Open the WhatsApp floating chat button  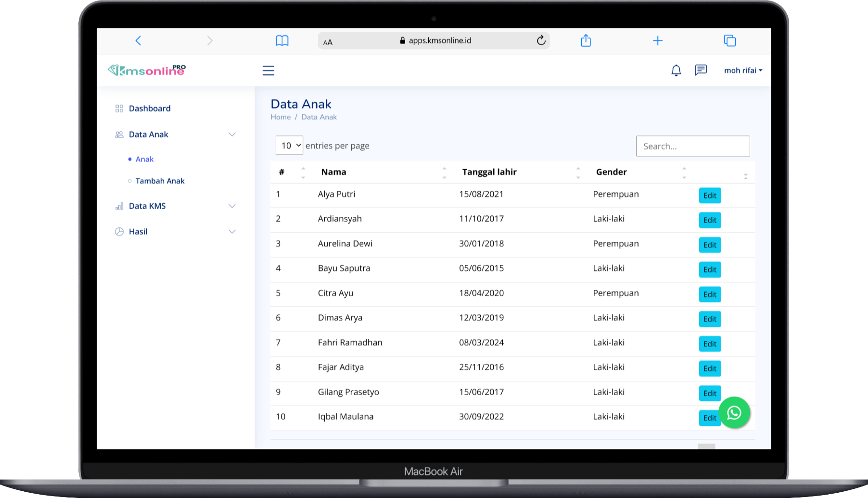[734, 412]
